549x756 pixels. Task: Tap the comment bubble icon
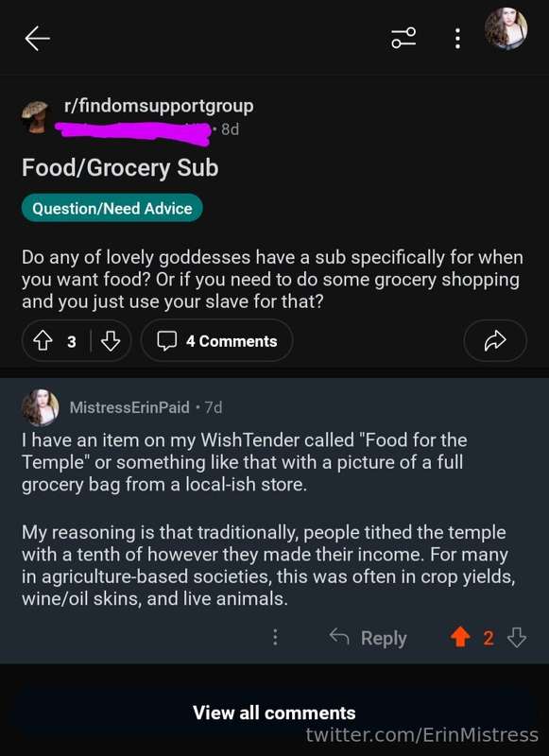pyautogui.click(x=166, y=341)
